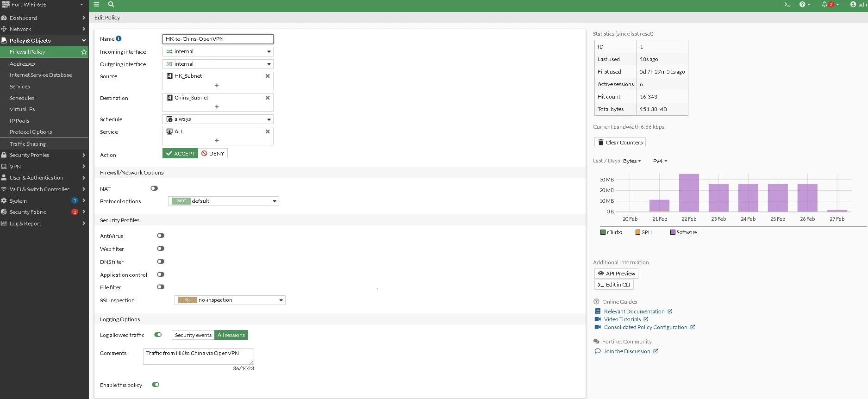The height and width of the screenshot is (399, 868).
Task: Click the User & Authentication icon
Action: (4, 177)
